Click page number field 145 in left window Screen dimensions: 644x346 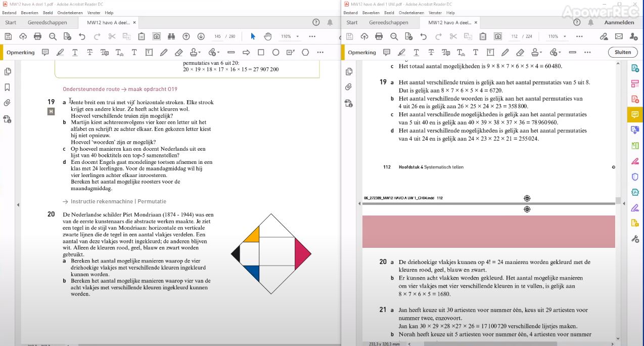tap(217, 36)
